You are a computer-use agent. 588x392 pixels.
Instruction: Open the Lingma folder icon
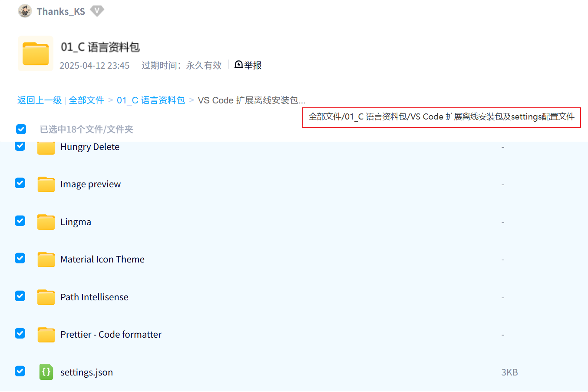pos(46,222)
